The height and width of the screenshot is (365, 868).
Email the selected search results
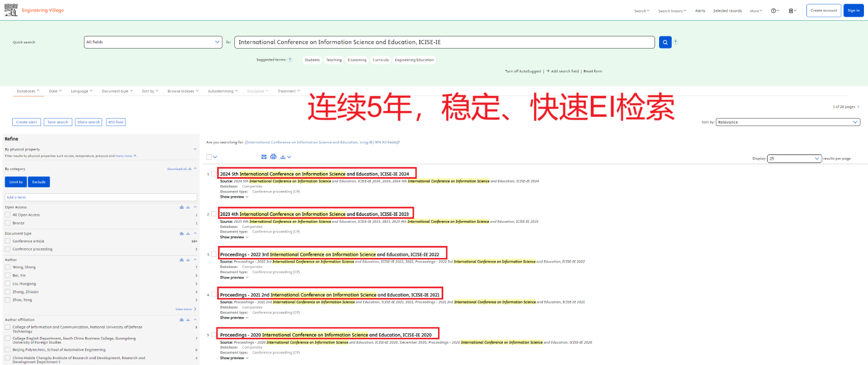[x=264, y=157]
